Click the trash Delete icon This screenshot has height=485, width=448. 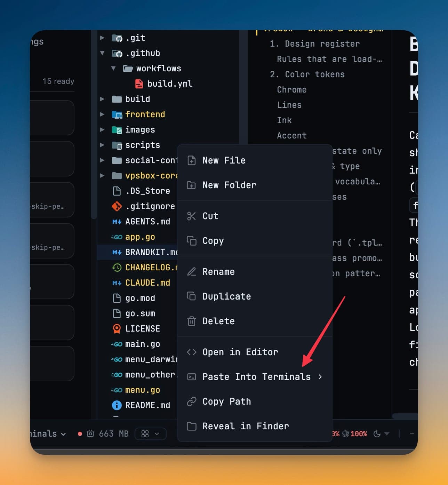pos(191,321)
